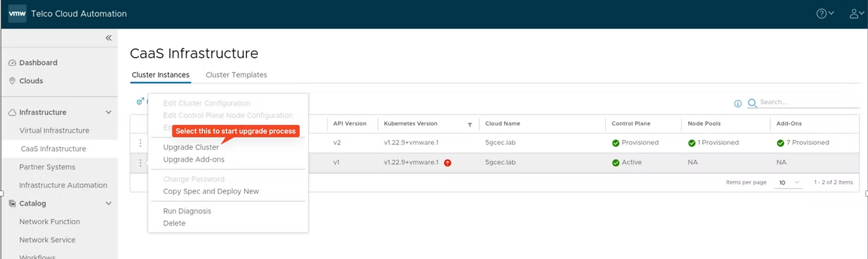The height and width of the screenshot is (259, 868).
Task: Click 5gcec.lab in the v2 row
Action: 500,143
